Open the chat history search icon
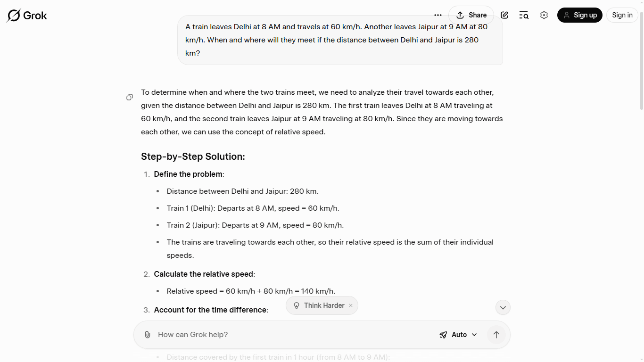The height and width of the screenshot is (362, 644). click(x=524, y=15)
